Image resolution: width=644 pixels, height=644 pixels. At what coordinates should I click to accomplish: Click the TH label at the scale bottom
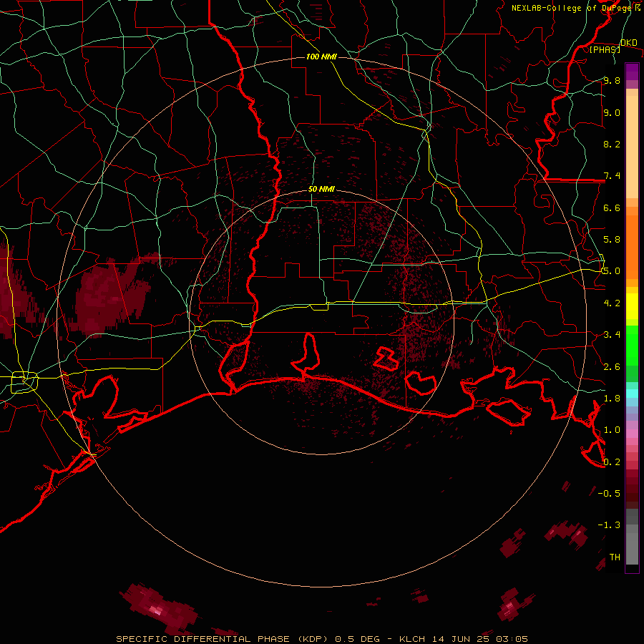615,557
